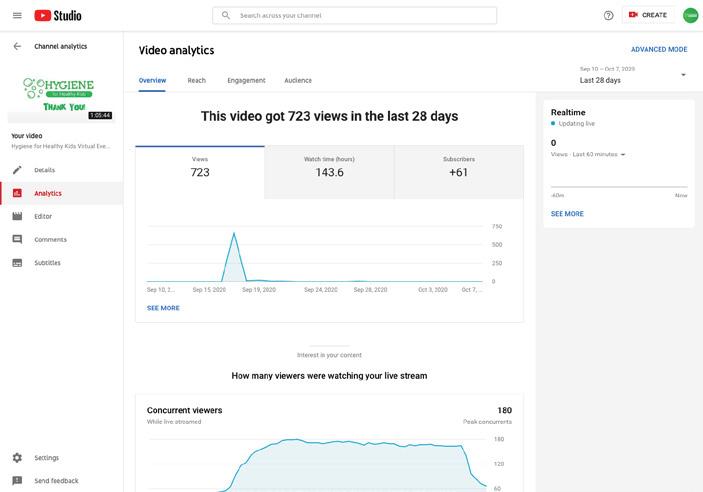Select the Watch time 143.6 metric card
The image size is (703, 492).
329,172
